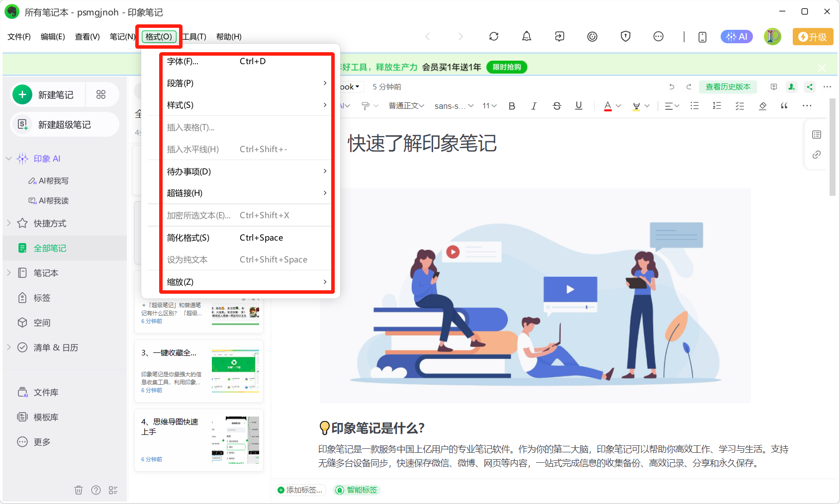Click the grid template icon beside 新建笔记
Viewport: 840px width, 504px height.
(101, 94)
